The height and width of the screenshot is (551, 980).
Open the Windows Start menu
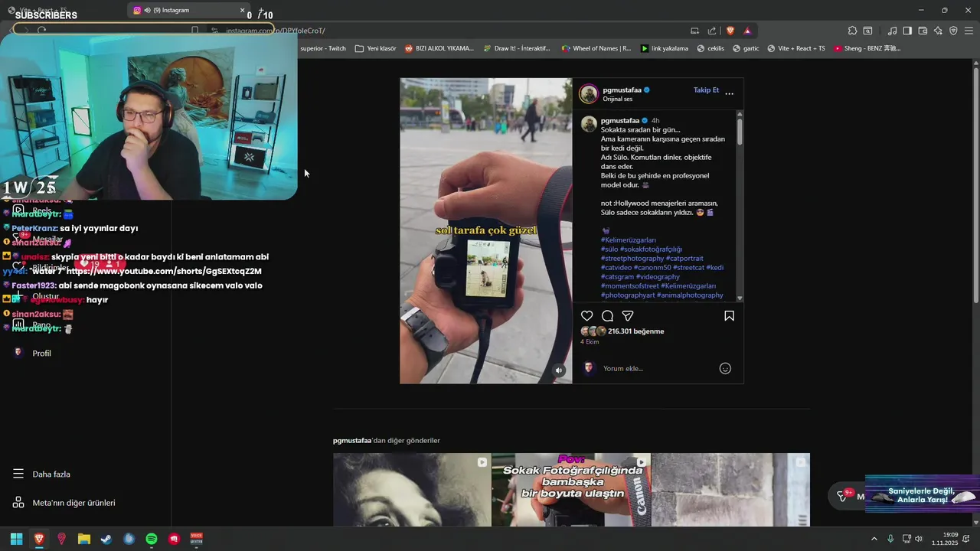16,539
